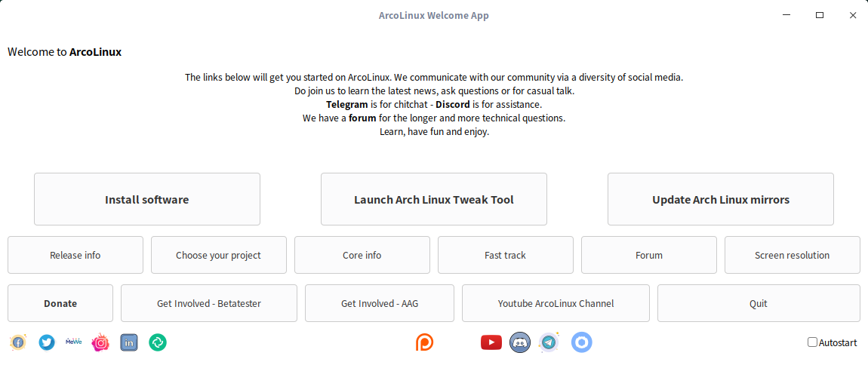Maximize the ArcoLinux Welcome App window
Screen dimensions: 868x365
point(819,16)
